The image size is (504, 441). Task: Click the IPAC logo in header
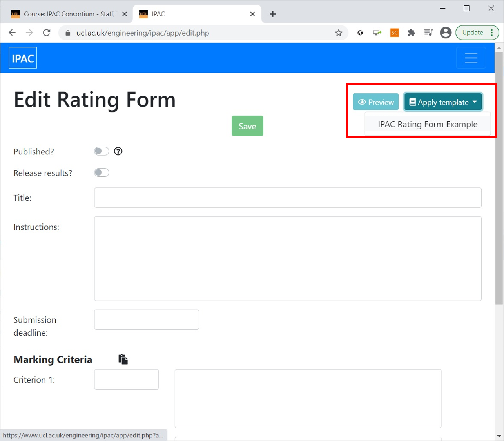[x=23, y=58]
